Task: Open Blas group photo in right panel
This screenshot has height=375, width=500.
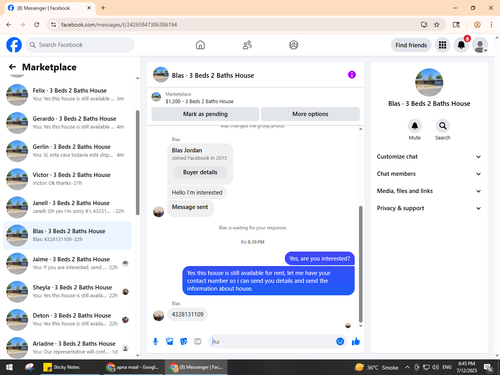Action: (x=429, y=82)
